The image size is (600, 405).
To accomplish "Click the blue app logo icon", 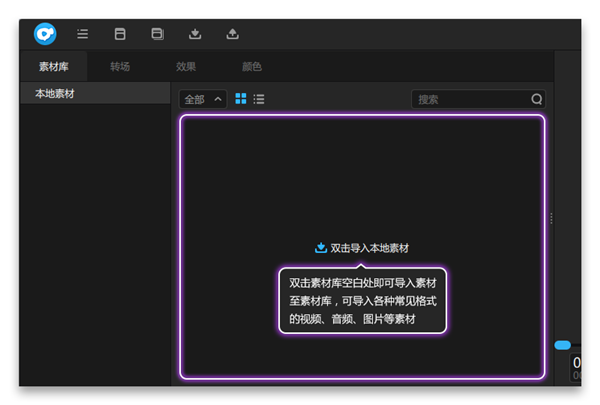I will [x=44, y=34].
